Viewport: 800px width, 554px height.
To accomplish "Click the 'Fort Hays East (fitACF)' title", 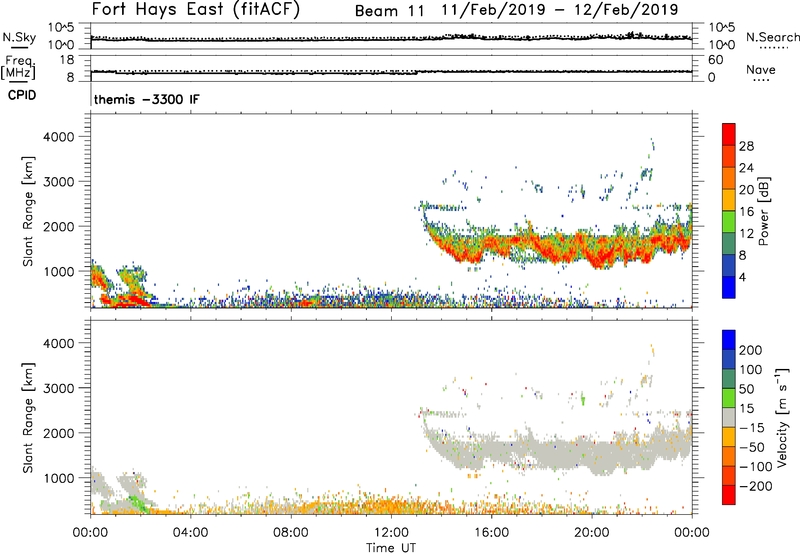I will click(x=196, y=9).
